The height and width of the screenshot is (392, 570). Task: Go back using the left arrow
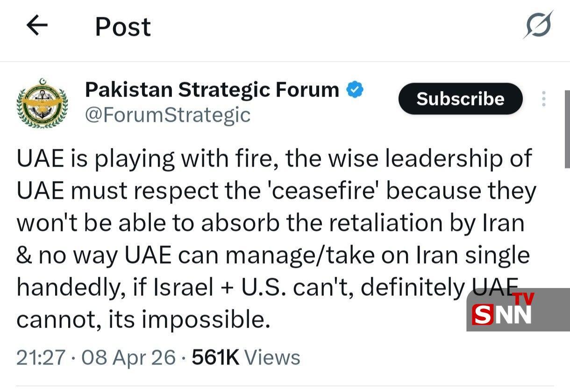tap(37, 26)
